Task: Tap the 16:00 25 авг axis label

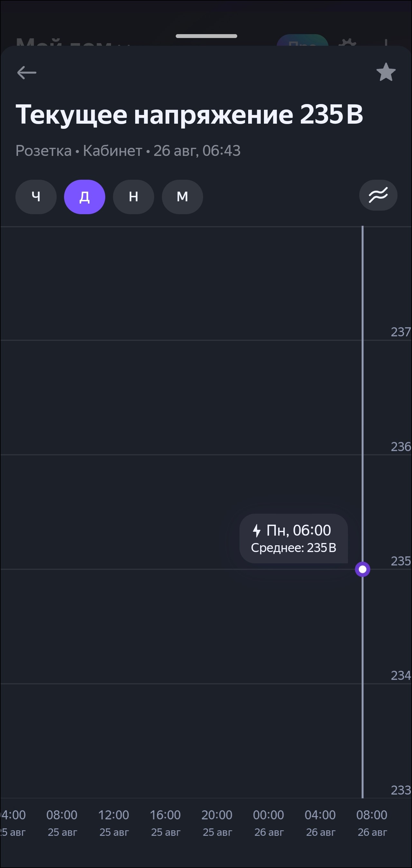Action: point(165,823)
